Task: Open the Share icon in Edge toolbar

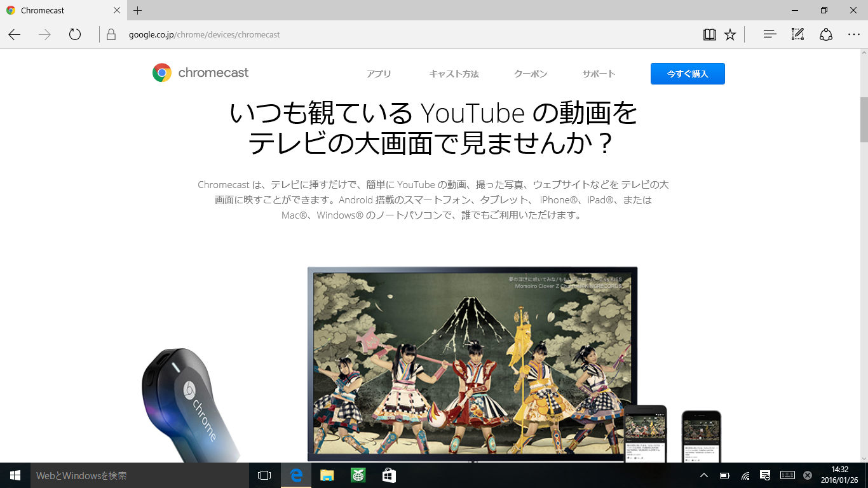Action: [x=826, y=35]
